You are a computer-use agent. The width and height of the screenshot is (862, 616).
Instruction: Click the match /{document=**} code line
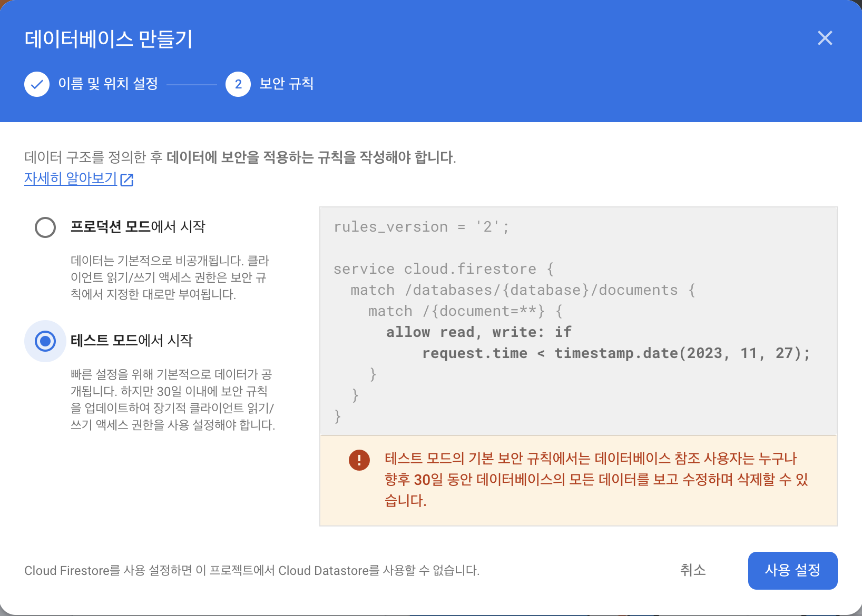[x=466, y=311]
